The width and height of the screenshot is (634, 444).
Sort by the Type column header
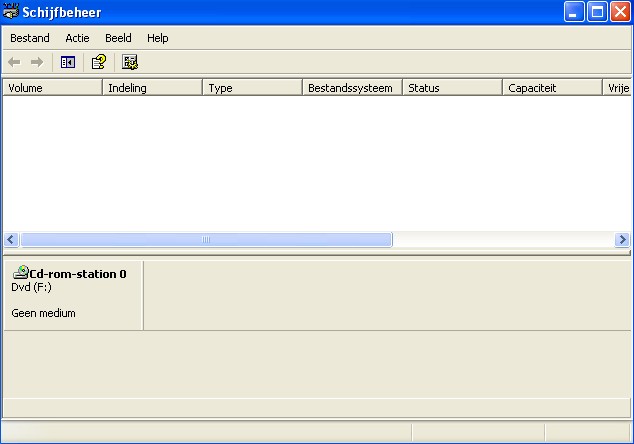click(x=253, y=88)
